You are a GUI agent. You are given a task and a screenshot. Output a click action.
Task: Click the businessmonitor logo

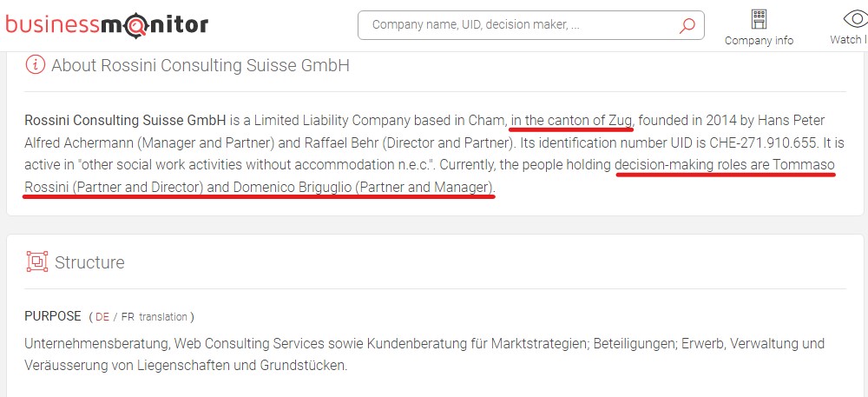107,25
